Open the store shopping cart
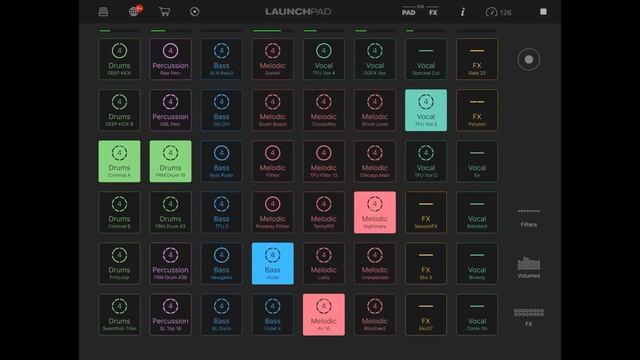Screen dimensions: 640x360 tap(164, 11)
